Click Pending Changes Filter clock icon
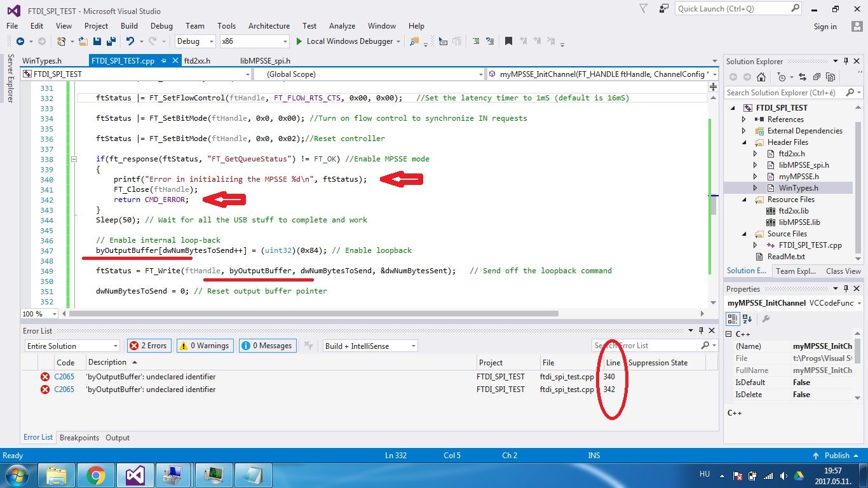 click(x=781, y=77)
